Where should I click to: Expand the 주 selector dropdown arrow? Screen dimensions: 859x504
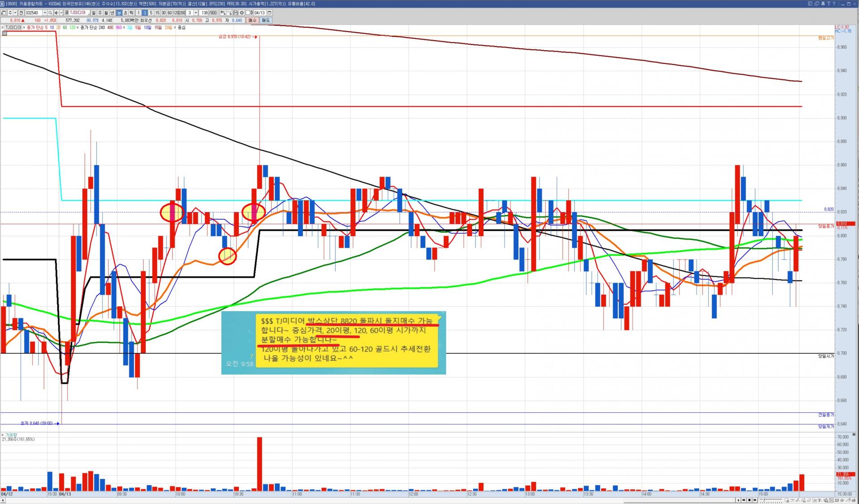pos(15,13)
